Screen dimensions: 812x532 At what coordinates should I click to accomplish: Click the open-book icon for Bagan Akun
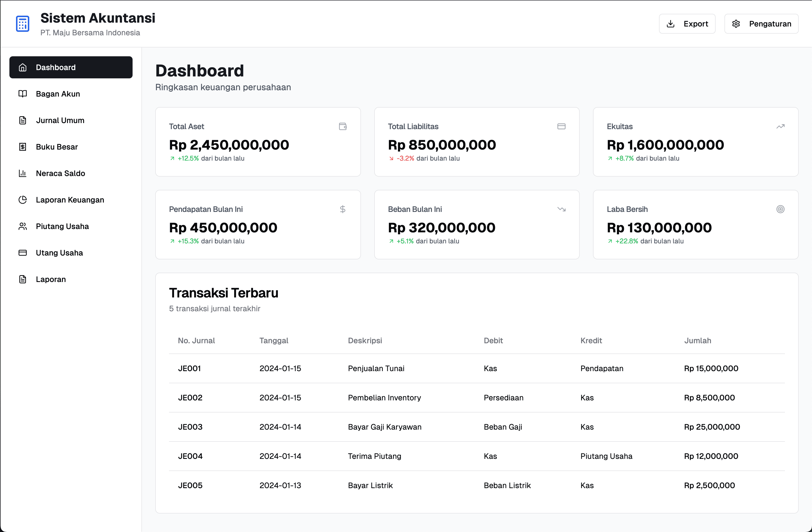(x=23, y=94)
